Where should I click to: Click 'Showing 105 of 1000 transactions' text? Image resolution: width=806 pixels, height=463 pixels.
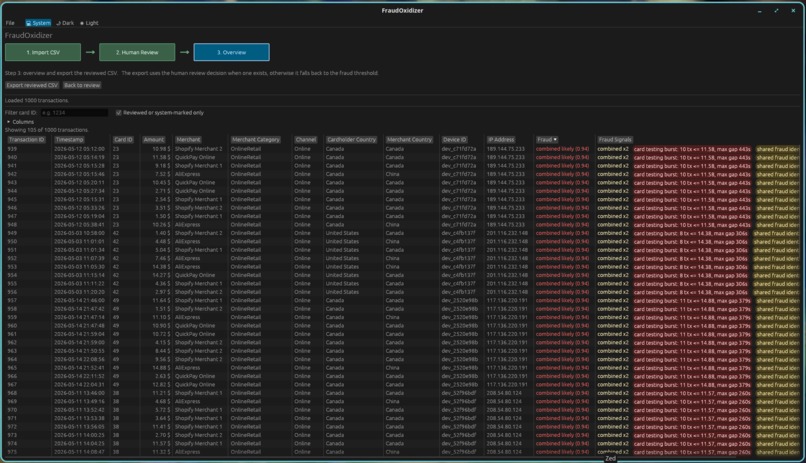point(46,130)
